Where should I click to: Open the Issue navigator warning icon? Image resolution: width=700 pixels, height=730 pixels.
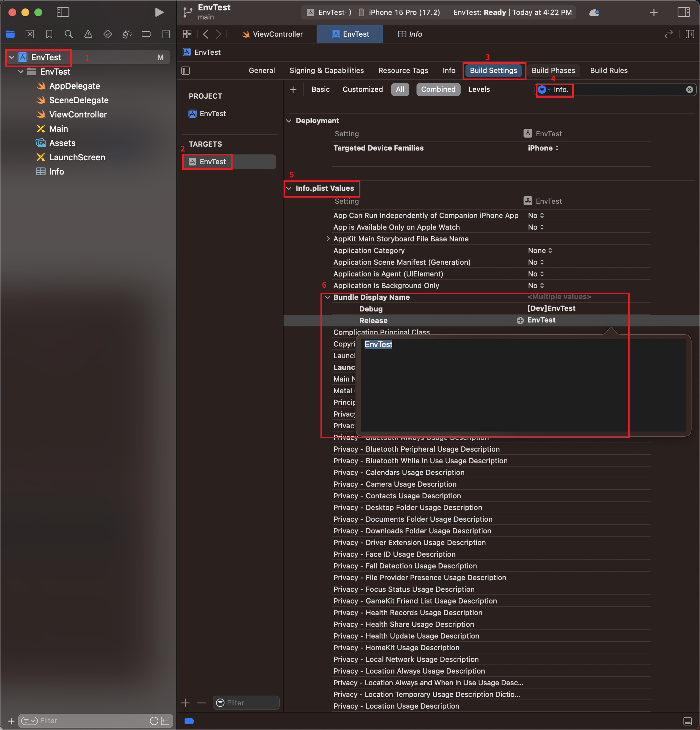(x=88, y=34)
